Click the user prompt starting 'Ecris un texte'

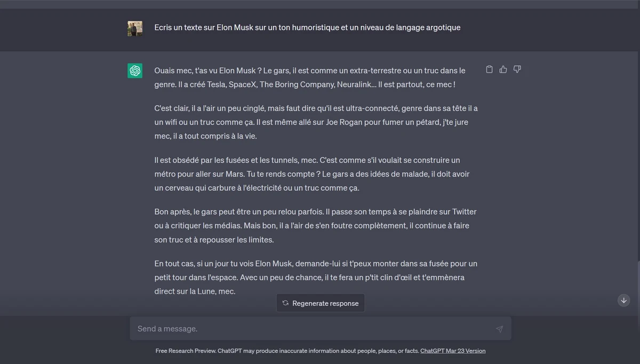coord(307,27)
